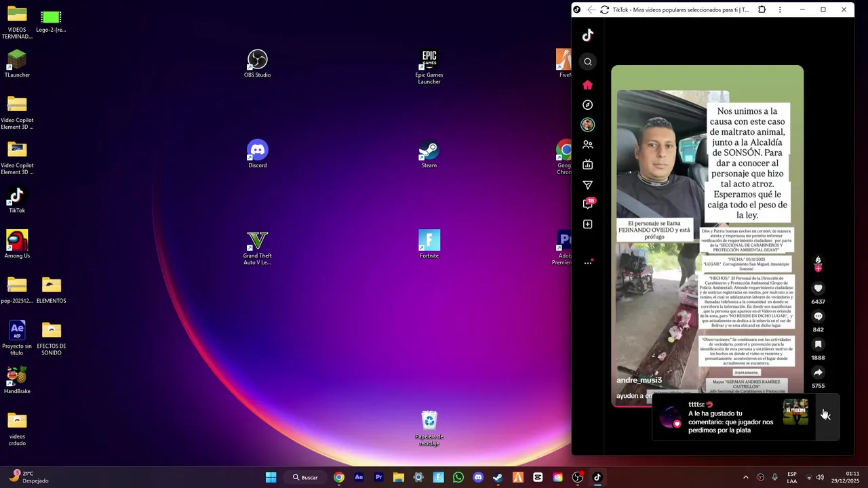Image resolution: width=868 pixels, height=488 pixels.
Task: Select the Proyecto sin título After Effects file
Action: (x=17, y=338)
